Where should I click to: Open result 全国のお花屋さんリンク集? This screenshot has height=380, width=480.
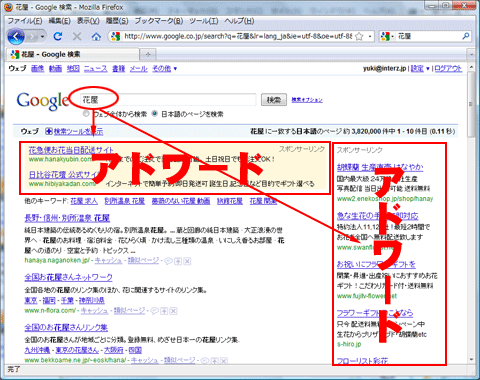point(66,327)
